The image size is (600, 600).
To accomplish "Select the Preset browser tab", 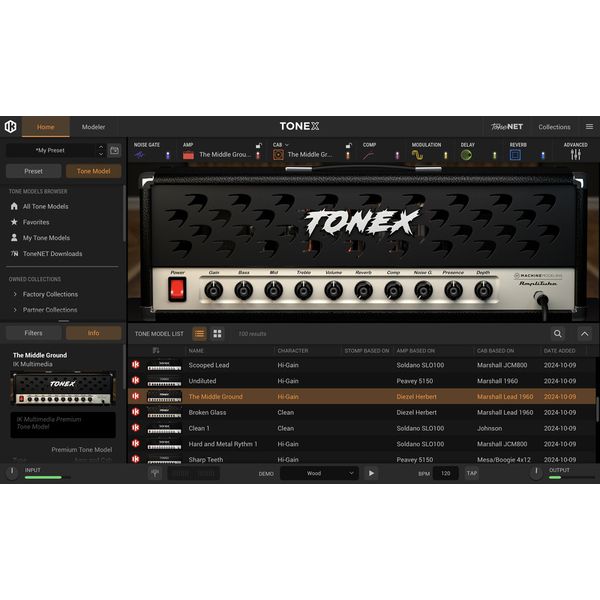I will tap(33, 171).
